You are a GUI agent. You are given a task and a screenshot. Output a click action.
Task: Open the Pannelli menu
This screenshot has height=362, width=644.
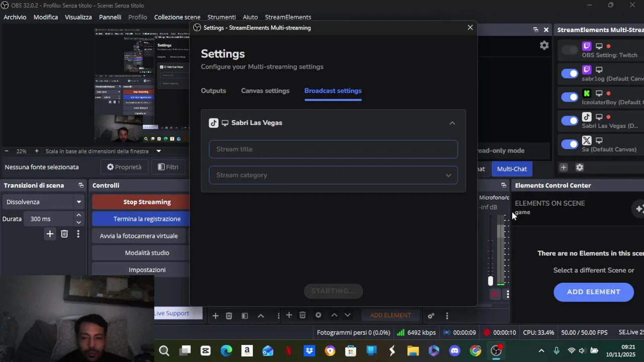[110, 17]
